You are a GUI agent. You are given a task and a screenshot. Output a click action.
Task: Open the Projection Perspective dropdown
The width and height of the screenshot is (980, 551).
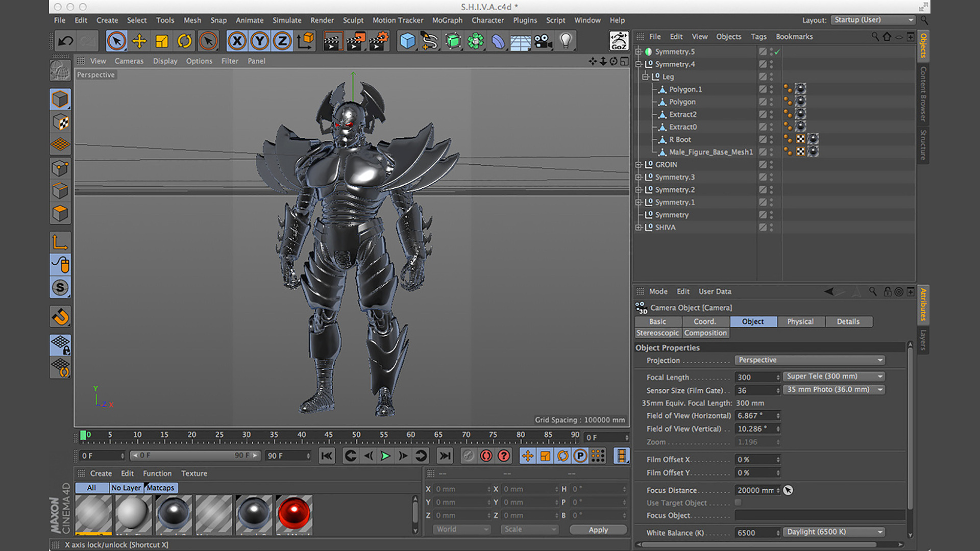[x=810, y=360]
